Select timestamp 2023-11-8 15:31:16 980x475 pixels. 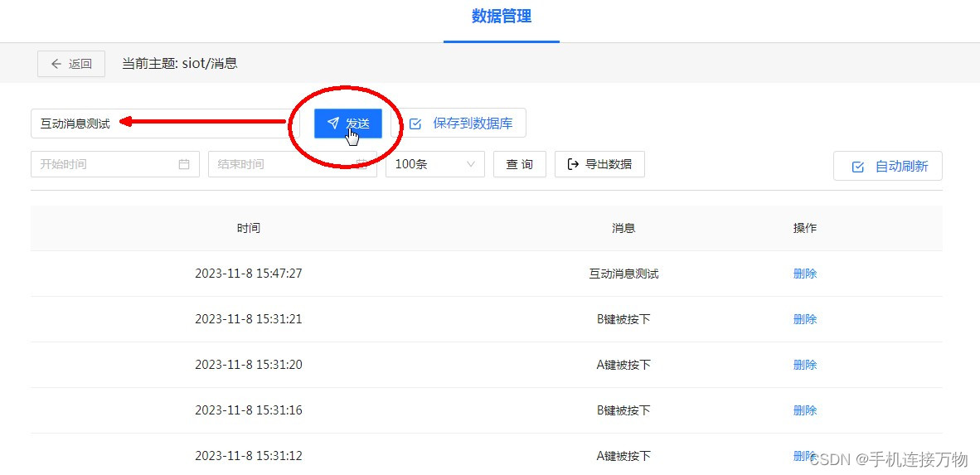point(249,410)
